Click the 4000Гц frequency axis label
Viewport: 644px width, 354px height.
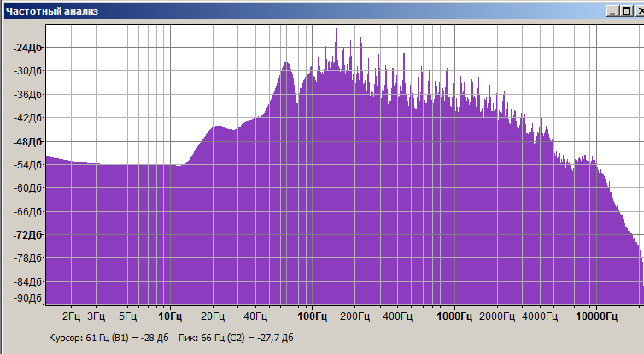coord(540,316)
